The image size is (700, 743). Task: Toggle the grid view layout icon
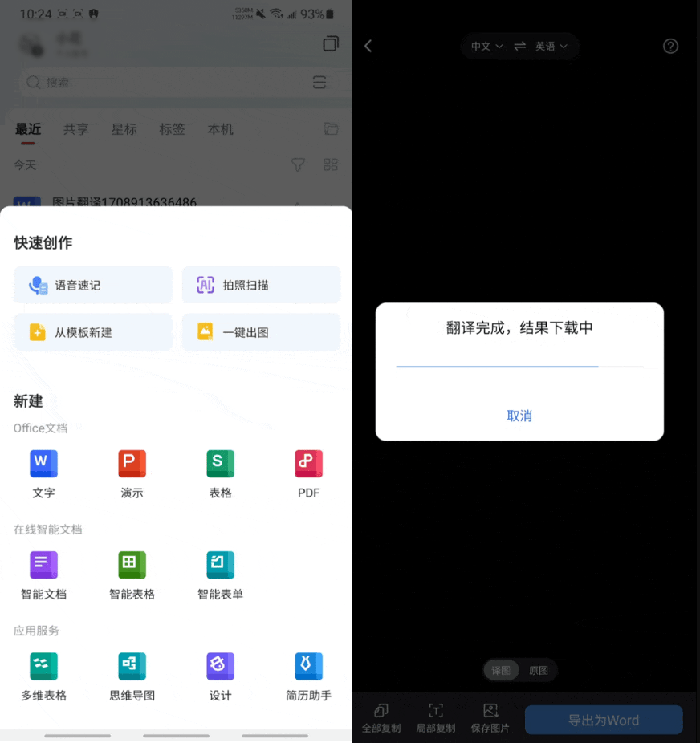331,164
